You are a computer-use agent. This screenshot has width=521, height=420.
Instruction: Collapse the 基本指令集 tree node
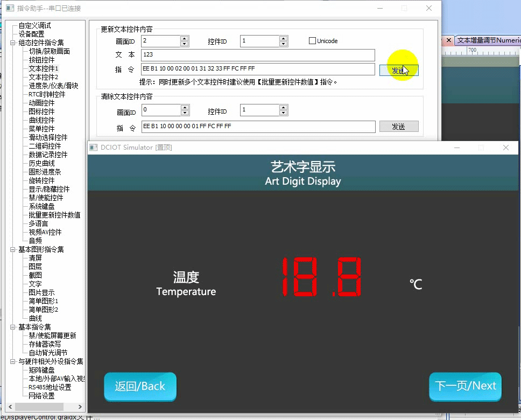(x=12, y=327)
